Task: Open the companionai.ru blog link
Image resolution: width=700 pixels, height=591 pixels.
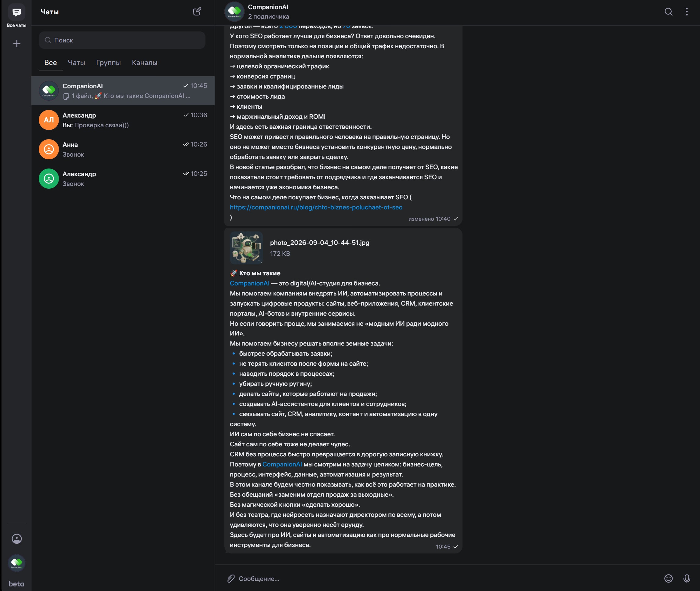Action: point(316,207)
